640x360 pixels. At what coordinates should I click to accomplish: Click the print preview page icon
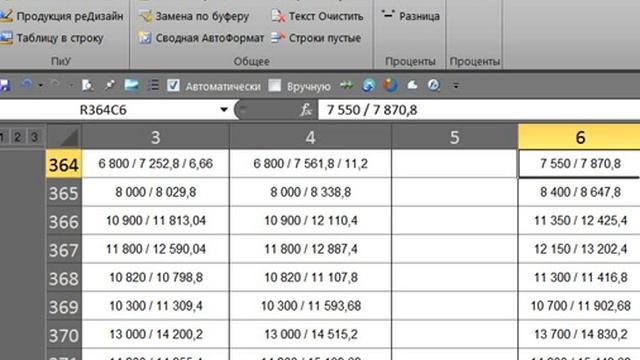tap(87, 85)
